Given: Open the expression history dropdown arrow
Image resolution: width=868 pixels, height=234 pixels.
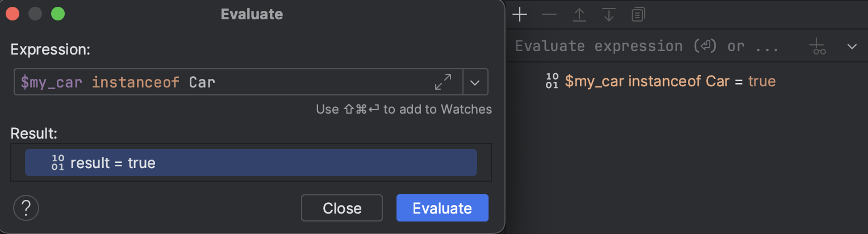Looking at the screenshot, I should [x=475, y=82].
